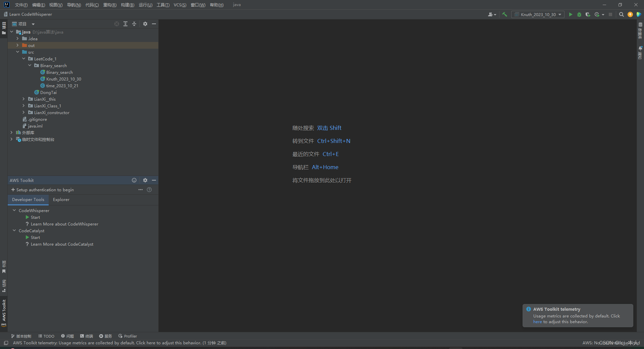Screen dimensions: 644x349
Task: Select the .gitignore file
Action: (x=38, y=119)
